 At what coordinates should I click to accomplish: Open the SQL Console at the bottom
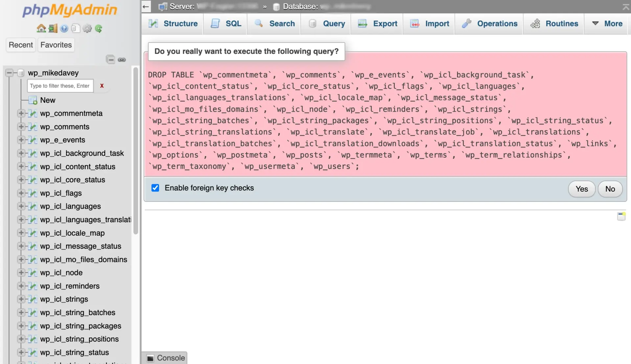click(164, 358)
